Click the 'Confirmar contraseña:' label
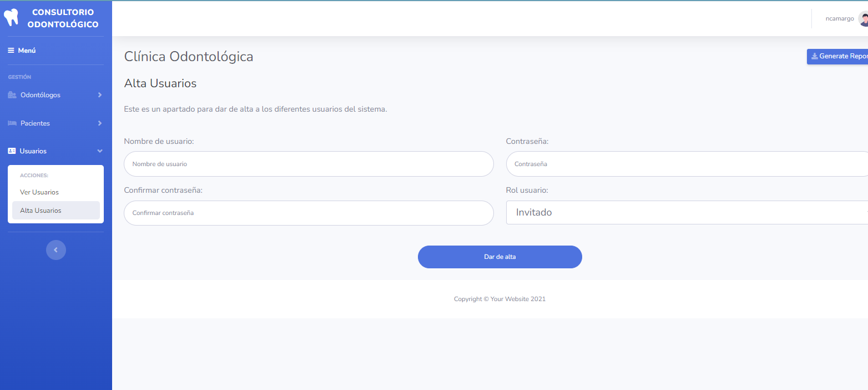Screen dimensions: 868x390 tap(163, 190)
